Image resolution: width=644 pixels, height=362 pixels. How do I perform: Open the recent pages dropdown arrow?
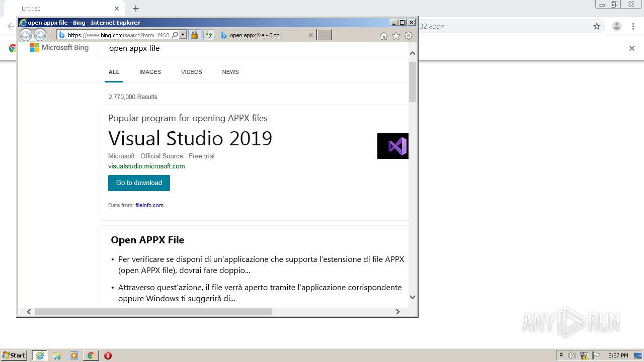click(x=51, y=35)
